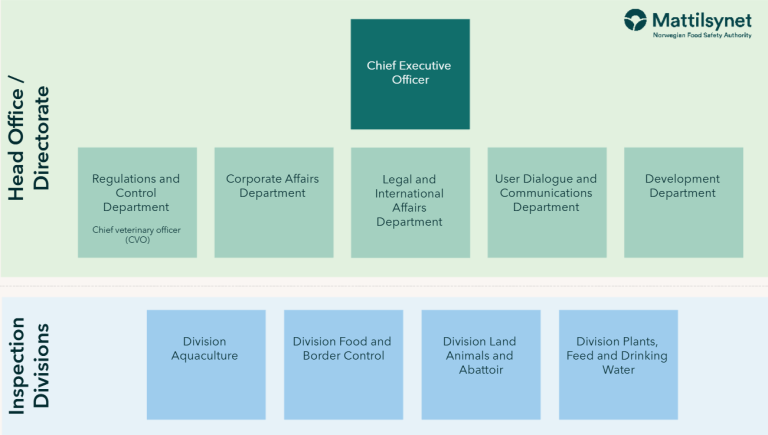Click the Mattilsynet logo icon

click(x=635, y=20)
